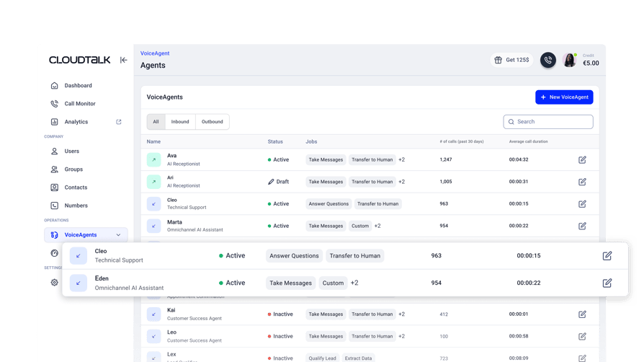Click the CloudTalk logo
This screenshot has height=362, width=644.
pyautogui.click(x=80, y=60)
